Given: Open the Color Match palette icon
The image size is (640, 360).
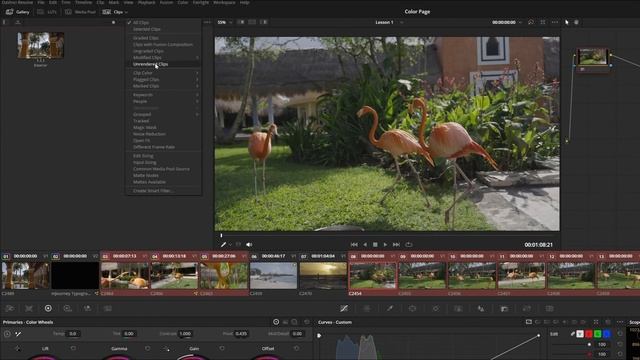Looking at the screenshot, I should click(29, 309).
